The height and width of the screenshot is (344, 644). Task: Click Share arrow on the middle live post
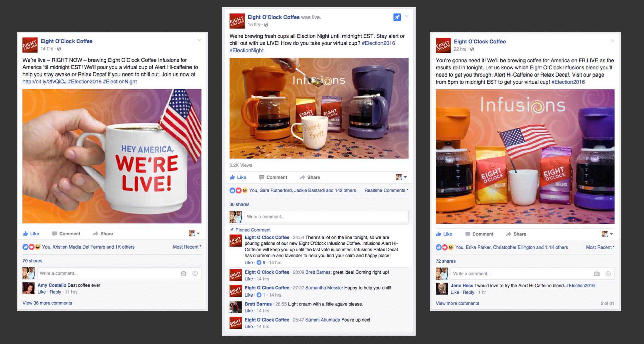(x=302, y=177)
